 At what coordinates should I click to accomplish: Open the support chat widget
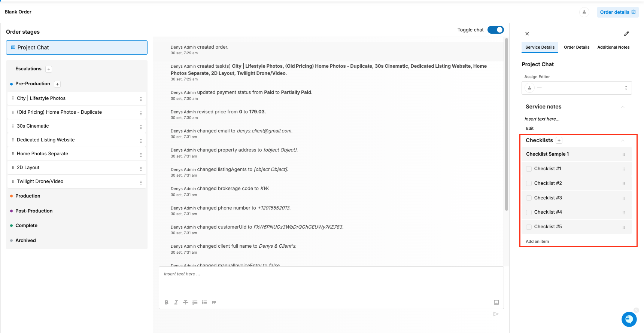pyautogui.click(x=629, y=319)
